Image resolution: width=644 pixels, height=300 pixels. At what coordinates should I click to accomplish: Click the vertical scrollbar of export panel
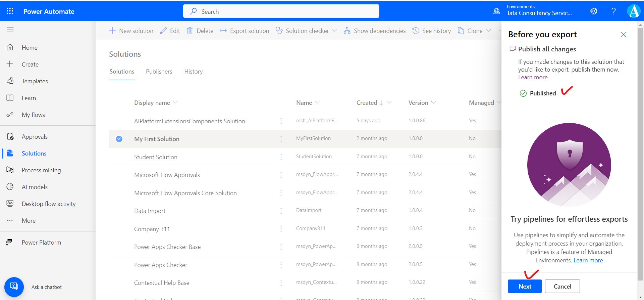pos(640,151)
